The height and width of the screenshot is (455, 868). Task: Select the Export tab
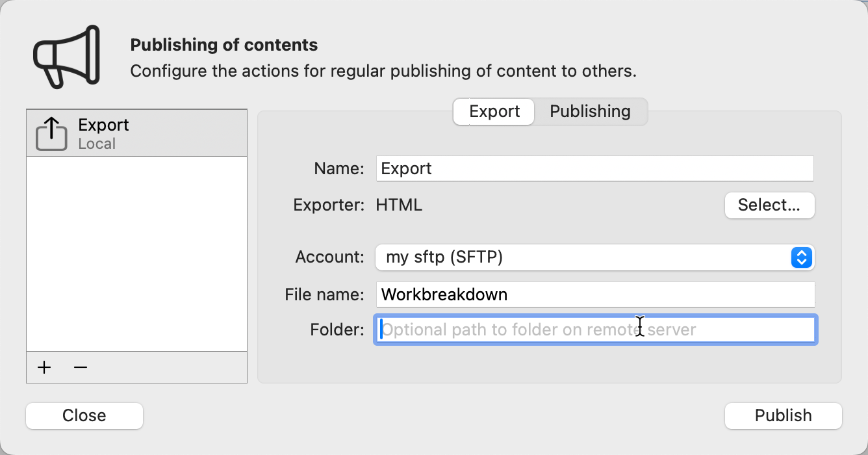click(493, 111)
